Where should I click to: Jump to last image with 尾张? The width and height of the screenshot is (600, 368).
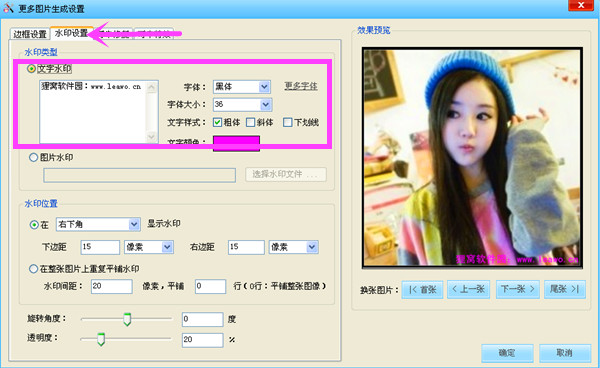click(x=565, y=290)
